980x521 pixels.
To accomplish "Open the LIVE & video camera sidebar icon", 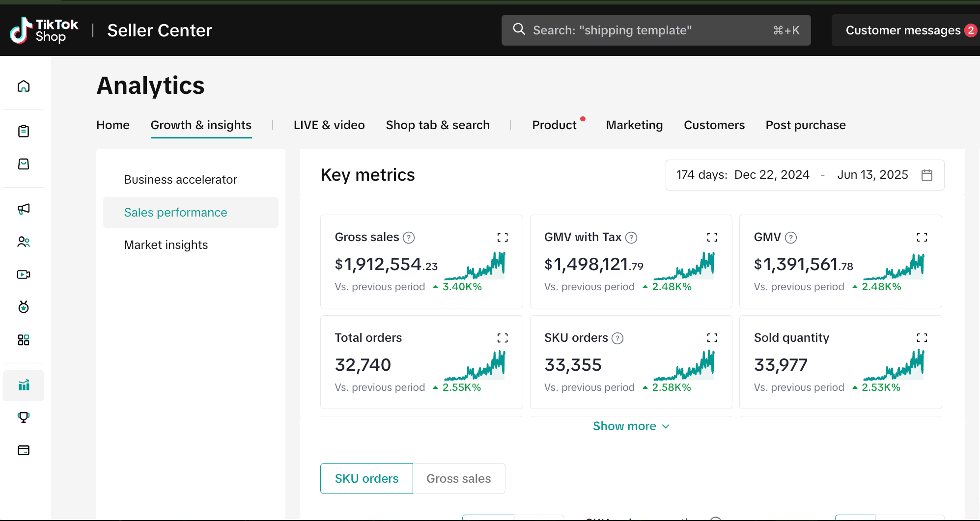I will [x=24, y=274].
